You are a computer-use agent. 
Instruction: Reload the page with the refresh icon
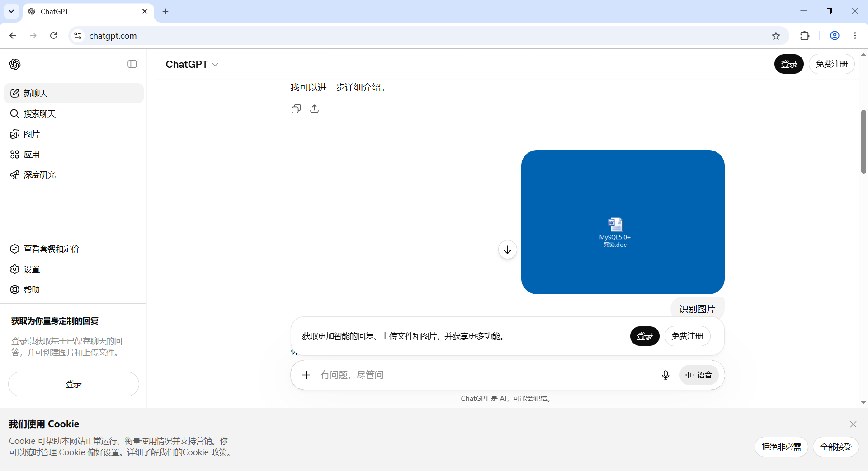pyautogui.click(x=53, y=36)
